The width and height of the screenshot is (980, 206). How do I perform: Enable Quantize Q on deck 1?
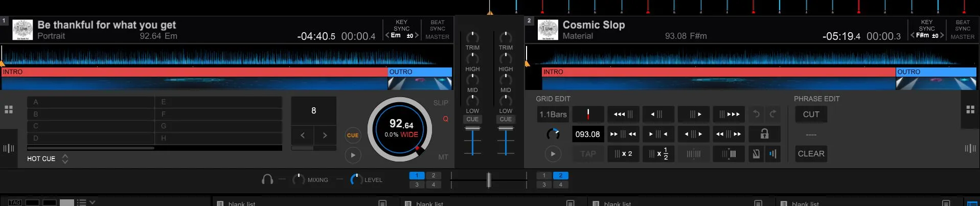(x=445, y=119)
